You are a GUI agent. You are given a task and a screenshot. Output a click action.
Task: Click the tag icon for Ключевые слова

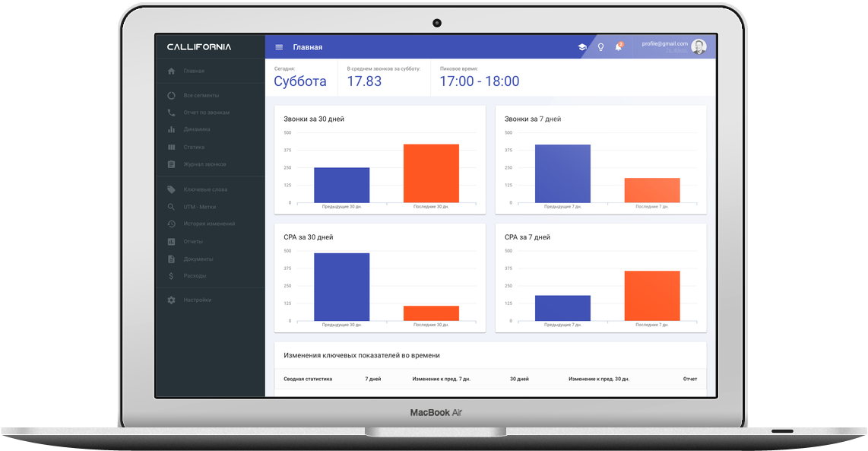coord(171,189)
